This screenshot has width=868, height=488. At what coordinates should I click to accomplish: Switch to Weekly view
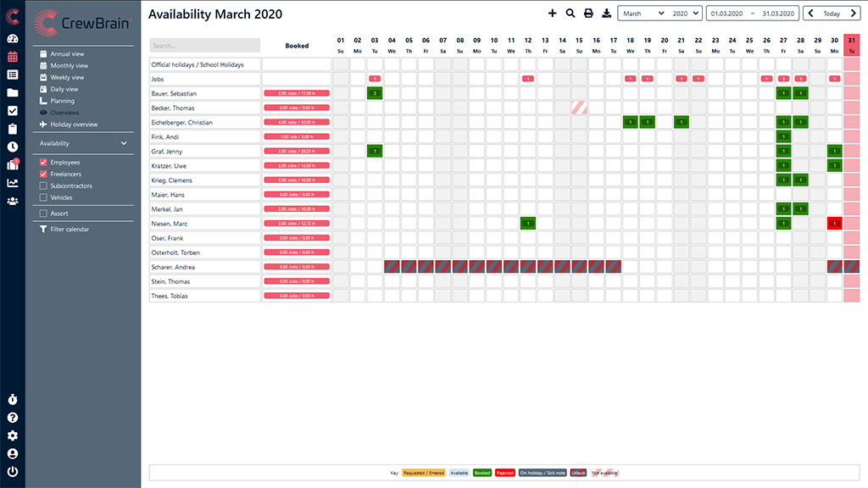(67, 77)
